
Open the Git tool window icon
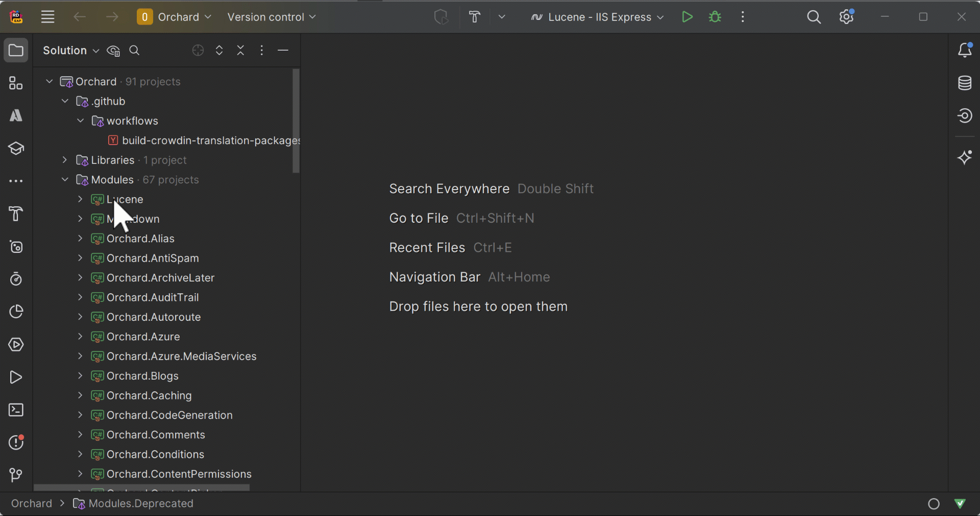point(16,475)
